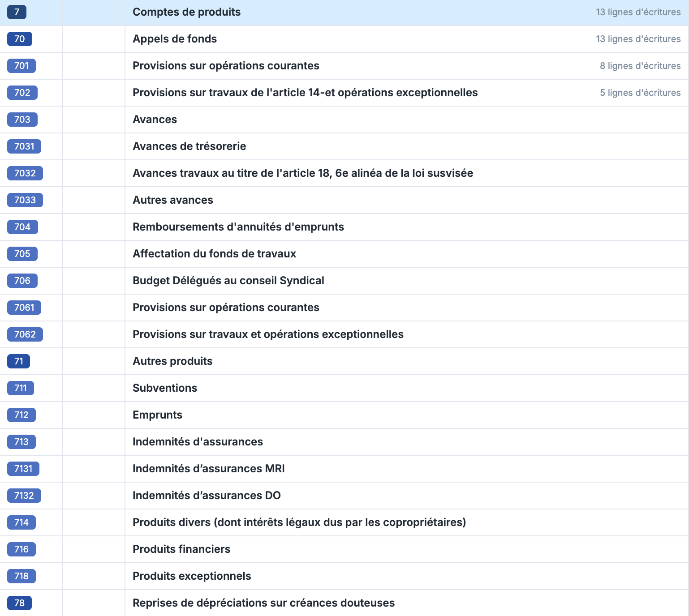Open Remboursements d'annuités d'emprunts row
Image resolution: width=689 pixels, height=616 pixels.
pos(238,227)
